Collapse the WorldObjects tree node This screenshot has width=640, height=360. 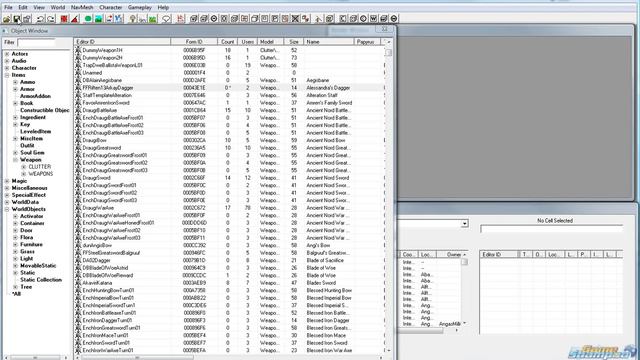(x=7, y=209)
